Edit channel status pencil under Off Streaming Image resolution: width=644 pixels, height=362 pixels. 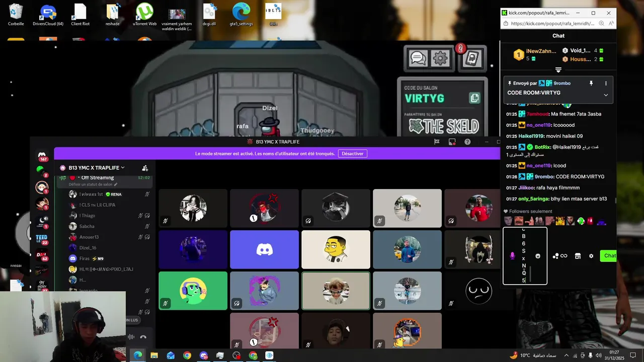click(116, 185)
